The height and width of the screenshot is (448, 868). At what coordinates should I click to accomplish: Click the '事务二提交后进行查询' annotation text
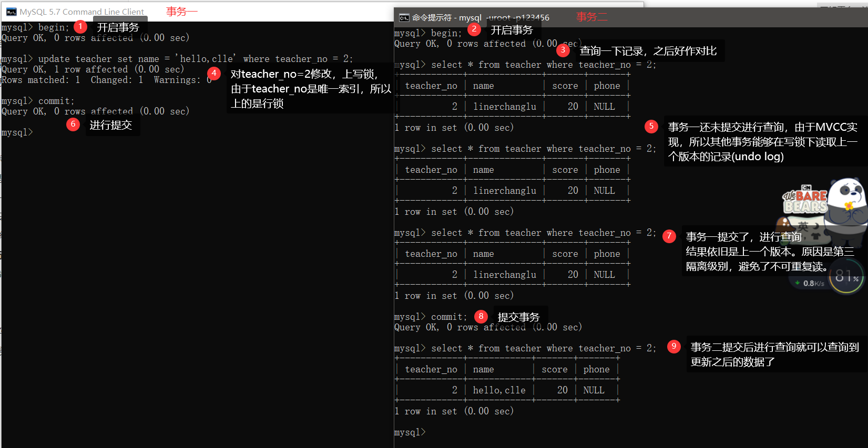775,355
